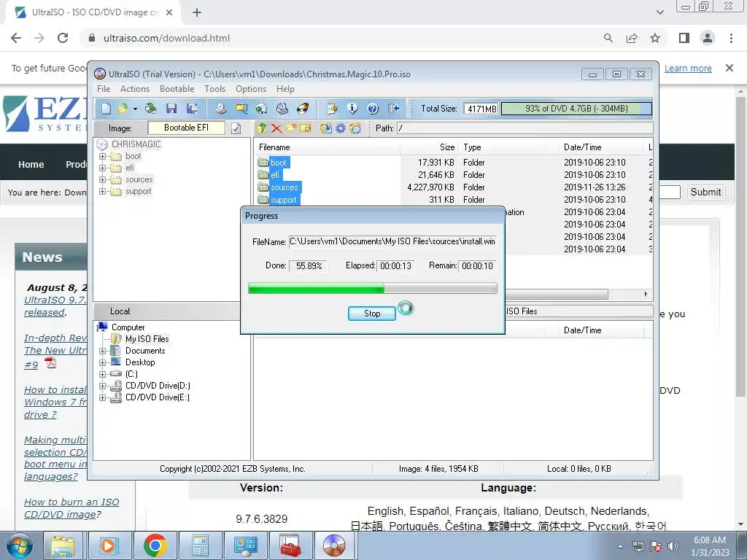Click the Save As toolbar icon
Screen dimensions: 747x560
pos(192,109)
